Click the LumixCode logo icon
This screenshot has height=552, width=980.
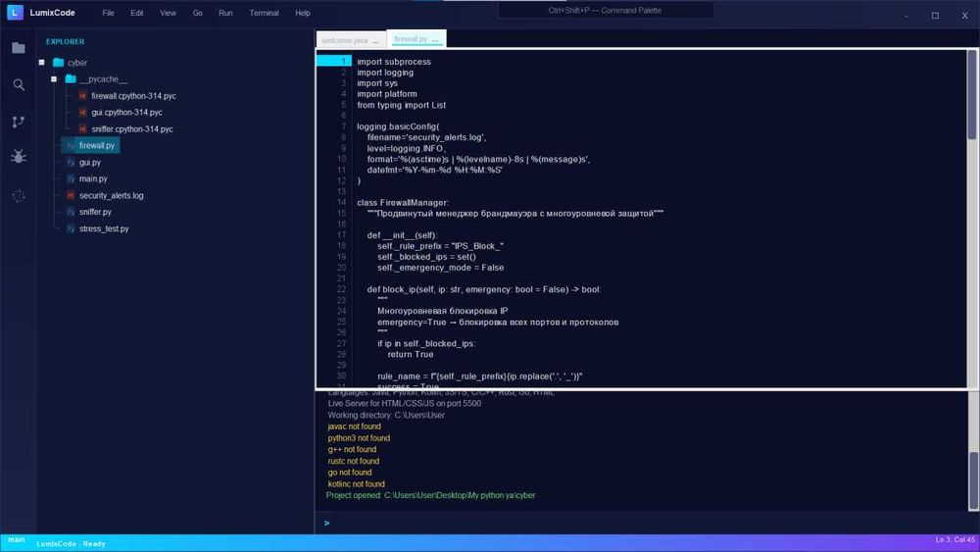tap(15, 12)
